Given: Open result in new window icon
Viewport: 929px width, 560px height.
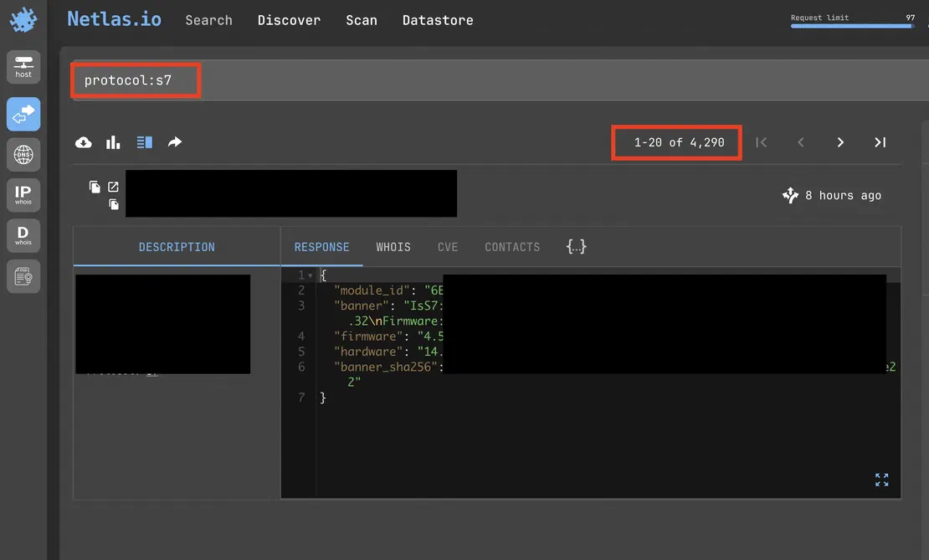Looking at the screenshot, I should point(113,188).
